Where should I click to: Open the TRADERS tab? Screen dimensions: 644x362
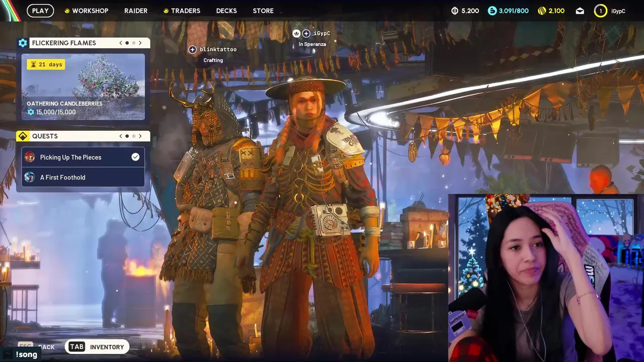tap(185, 11)
